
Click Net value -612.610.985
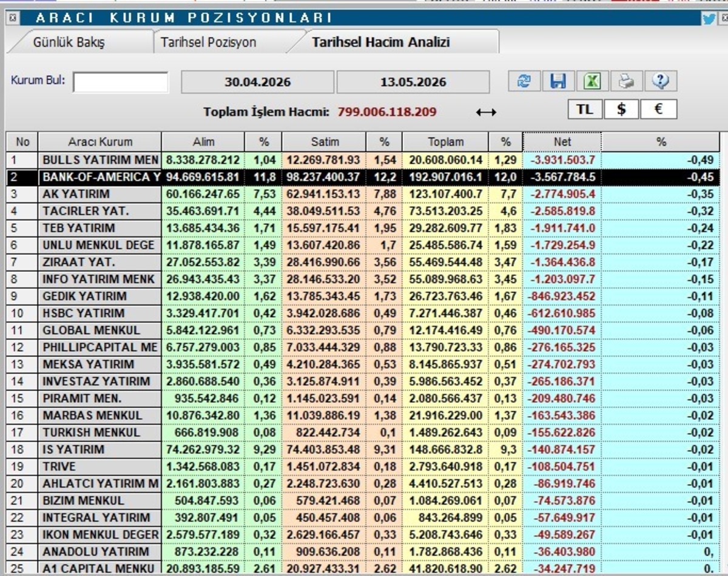562,313
